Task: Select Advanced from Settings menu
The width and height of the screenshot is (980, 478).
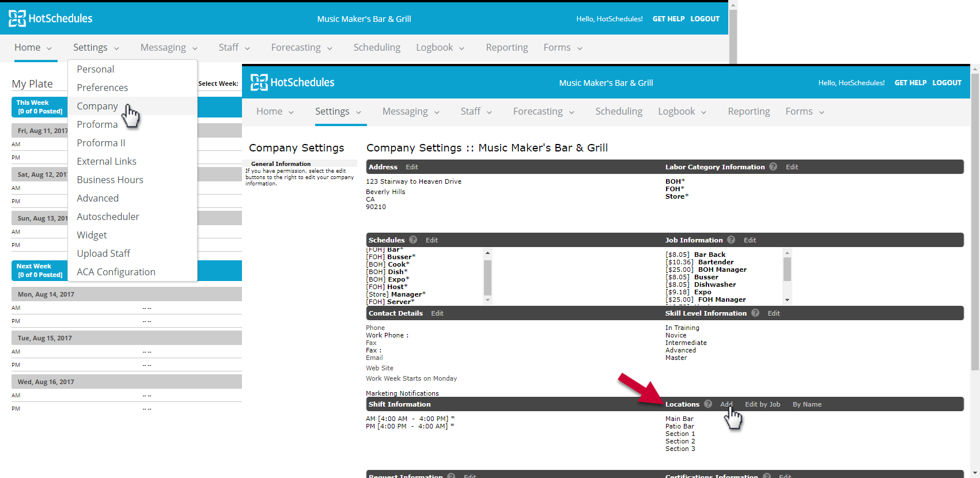Action: coord(133,198)
